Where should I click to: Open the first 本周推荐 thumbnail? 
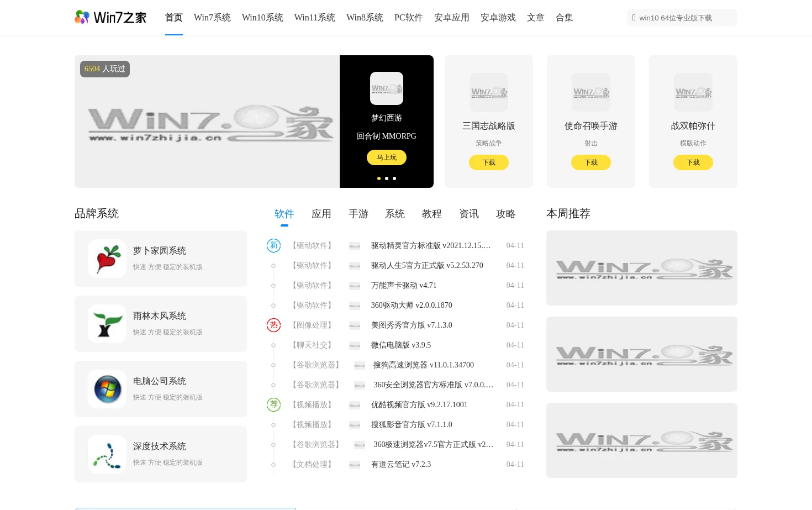(x=642, y=268)
